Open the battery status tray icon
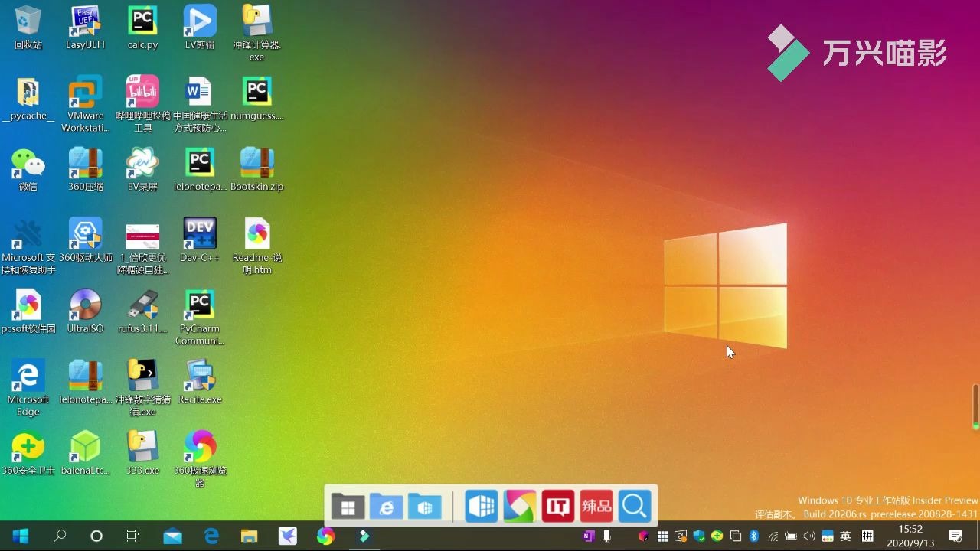This screenshot has height=551, width=980. click(791, 536)
